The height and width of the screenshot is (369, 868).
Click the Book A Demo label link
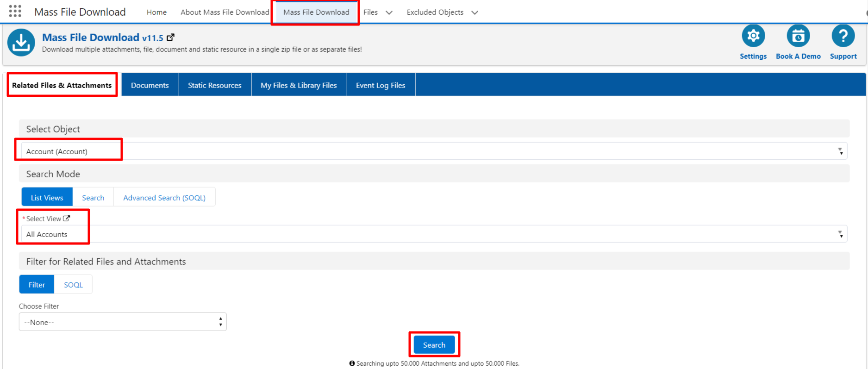pyautogui.click(x=798, y=56)
